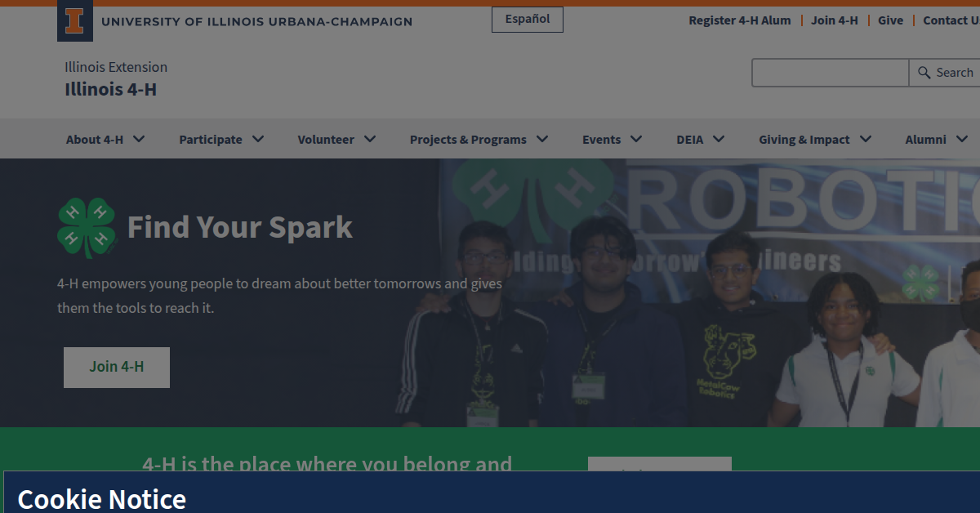Click the magnifying glass search icon
Image resolution: width=980 pixels, height=513 pixels.
point(924,73)
